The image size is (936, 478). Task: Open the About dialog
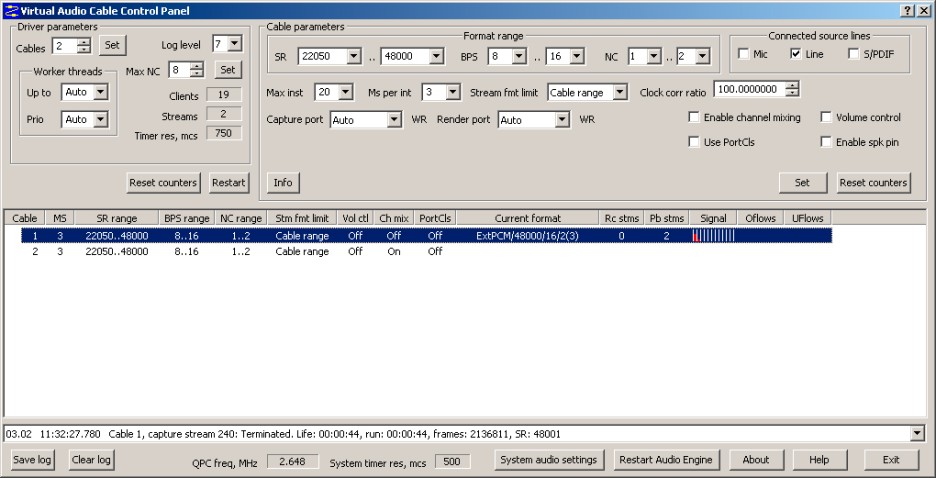point(756,460)
